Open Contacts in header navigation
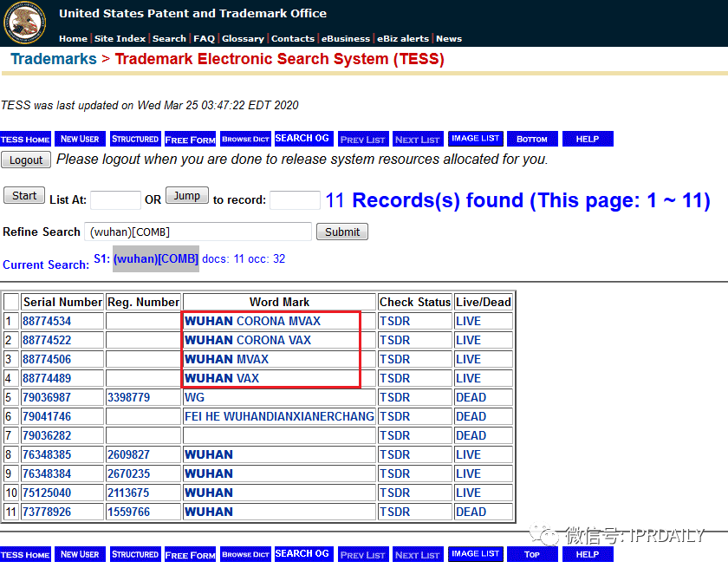Screen dimensions: 728x568 (293, 38)
